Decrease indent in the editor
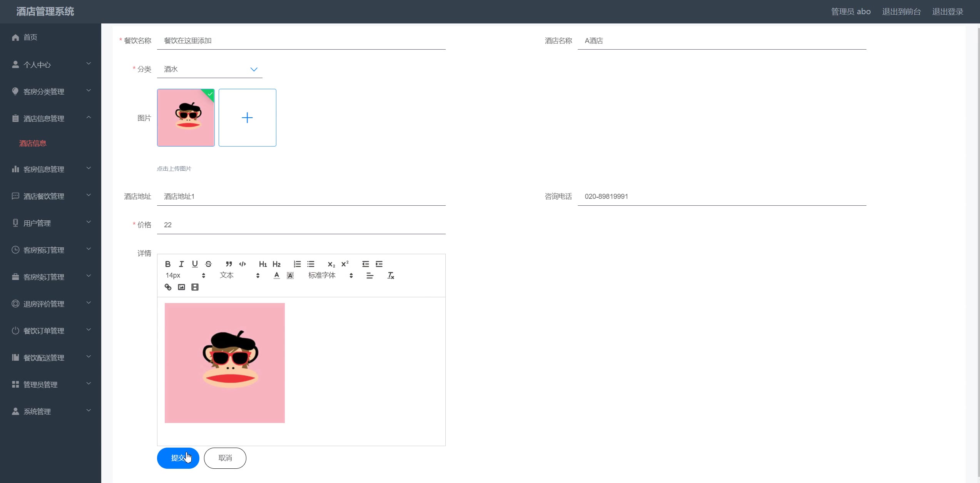 365,264
